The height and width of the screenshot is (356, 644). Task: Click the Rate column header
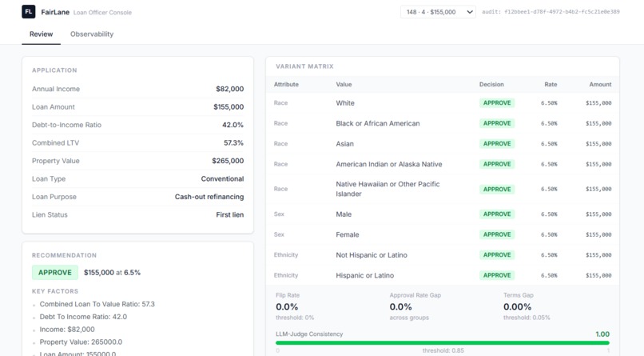pyautogui.click(x=551, y=84)
